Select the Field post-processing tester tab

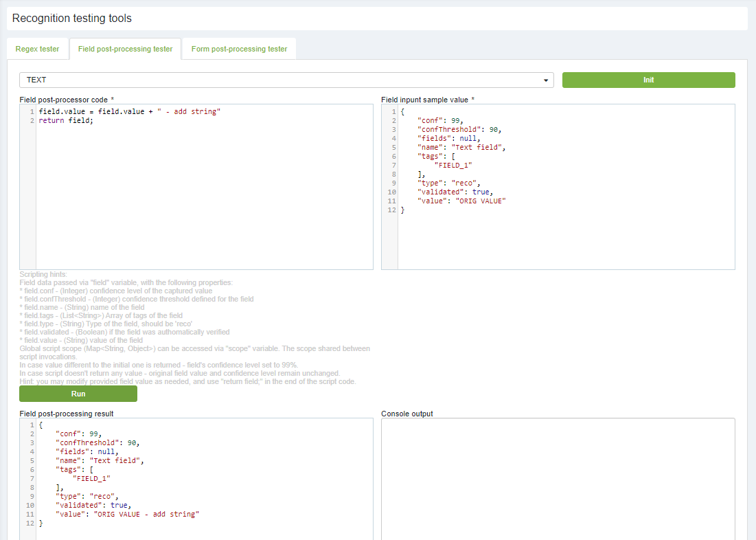[x=126, y=49]
